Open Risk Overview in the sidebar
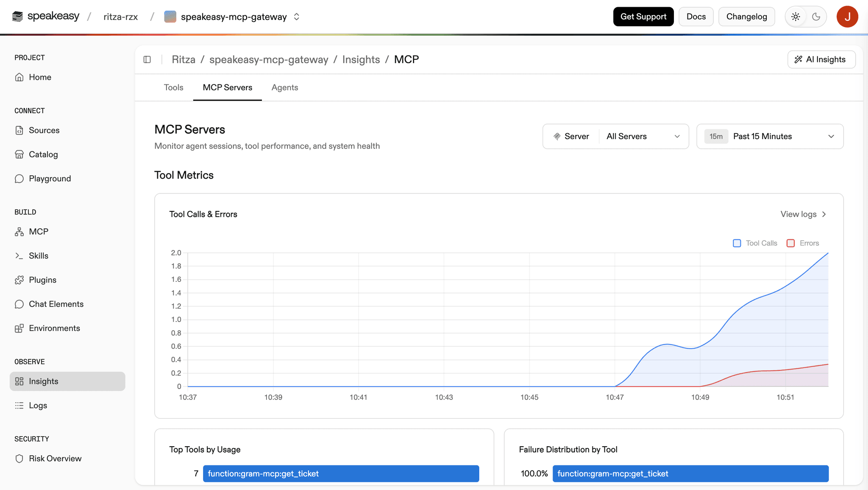Image resolution: width=868 pixels, height=490 pixels. pos(67,459)
